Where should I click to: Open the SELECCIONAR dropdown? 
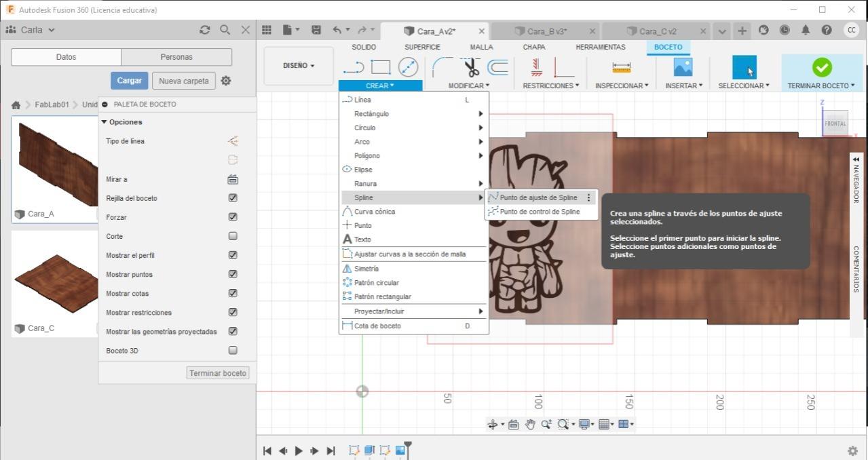(x=744, y=85)
